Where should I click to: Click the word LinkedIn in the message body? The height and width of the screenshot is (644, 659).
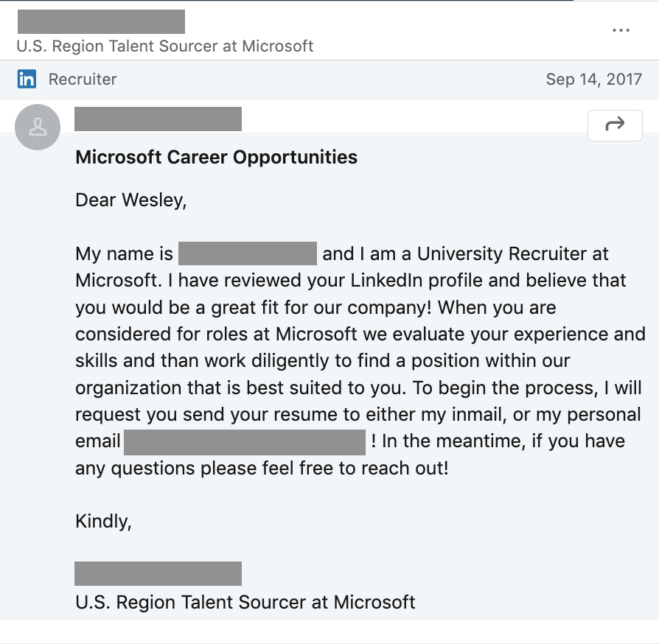pos(386,281)
